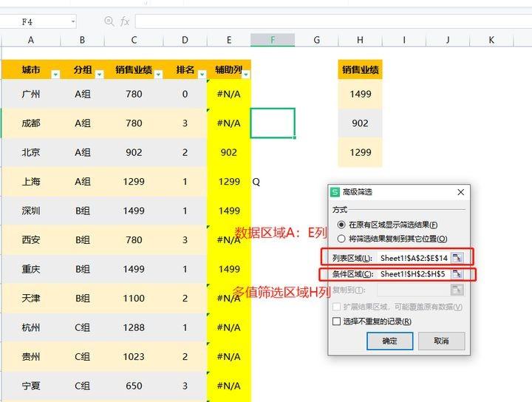Select column F header

pyautogui.click(x=273, y=40)
